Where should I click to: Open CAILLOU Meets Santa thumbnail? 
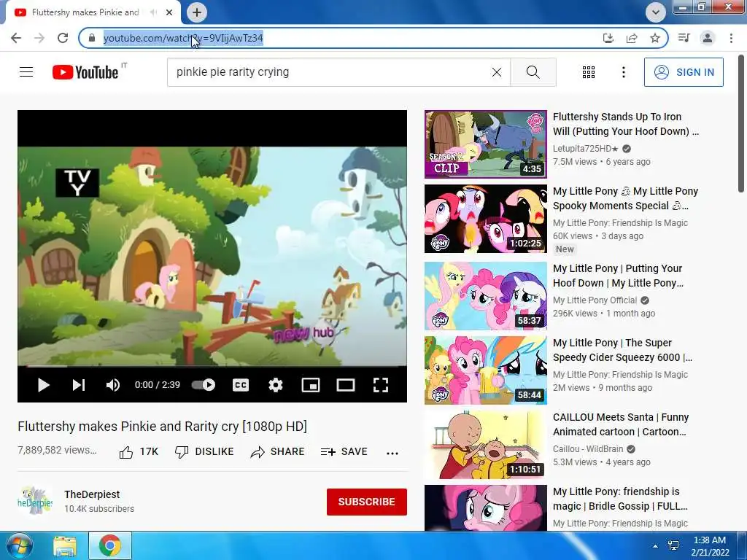(485, 444)
